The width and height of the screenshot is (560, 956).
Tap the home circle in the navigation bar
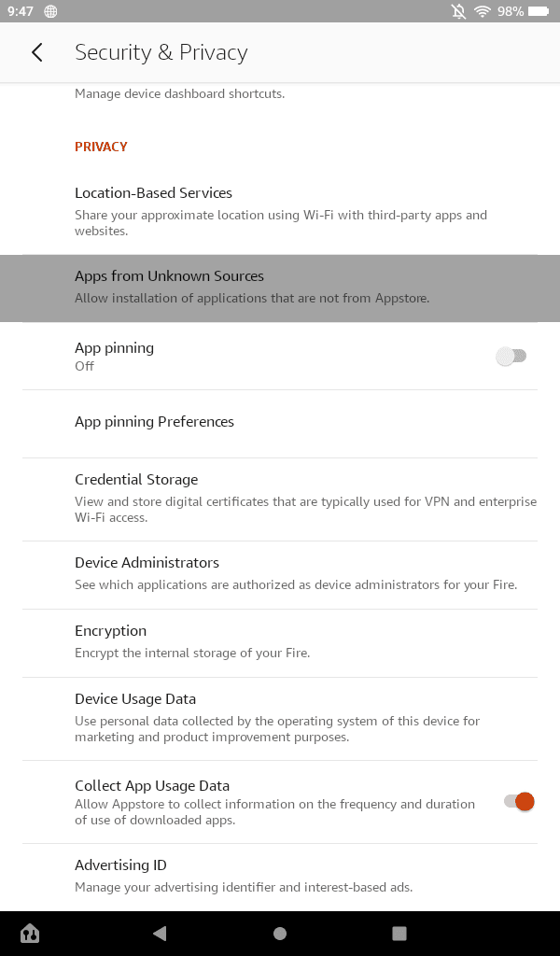pyautogui.click(x=279, y=933)
